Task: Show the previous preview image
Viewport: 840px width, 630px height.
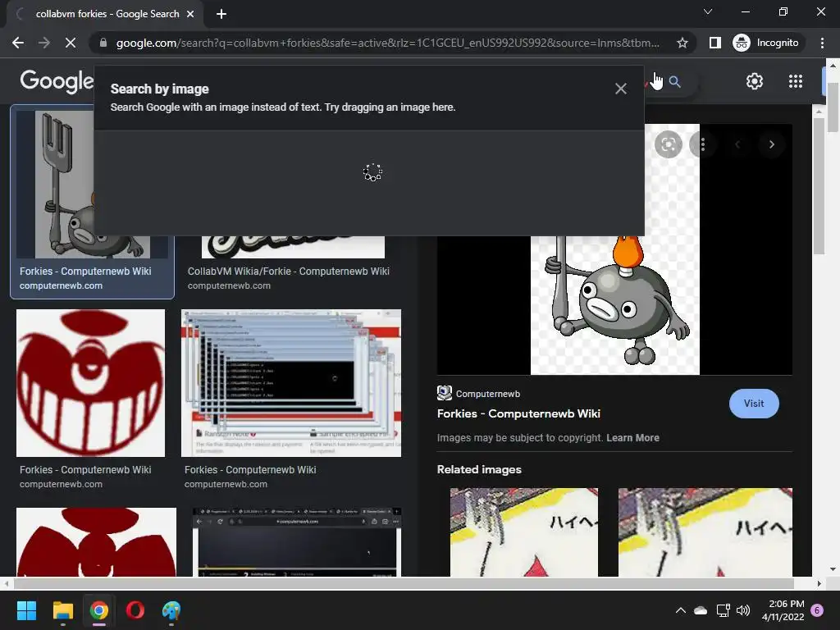Action: (x=737, y=144)
